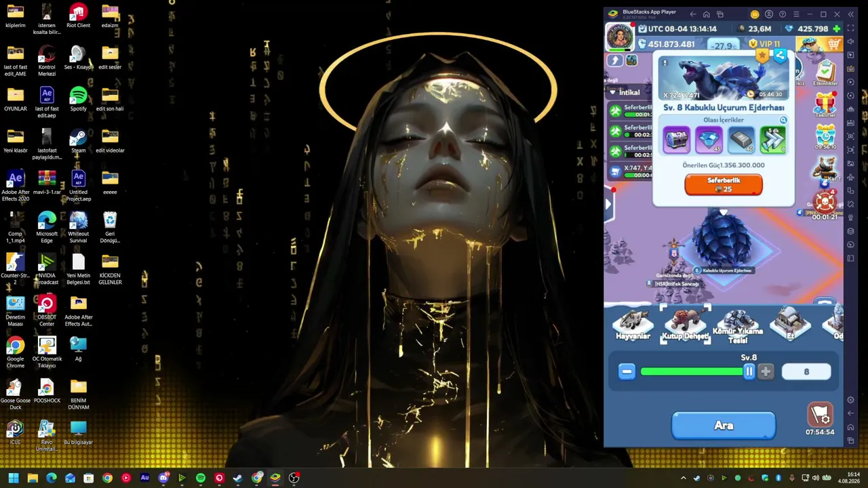The height and width of the screenshot is (488, 868).
Task: Open Spotify desktop shortcut
Action: [x=78, y=99]
